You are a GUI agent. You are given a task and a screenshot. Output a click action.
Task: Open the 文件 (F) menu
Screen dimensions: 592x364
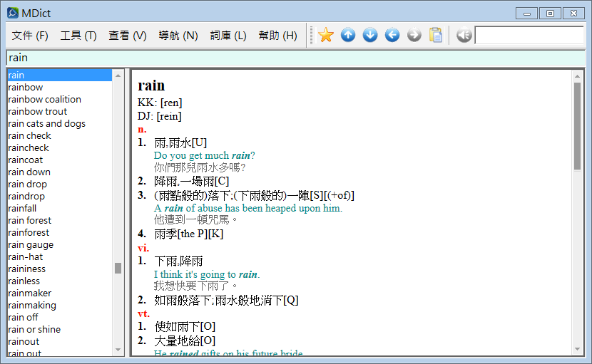pos(30,36)
